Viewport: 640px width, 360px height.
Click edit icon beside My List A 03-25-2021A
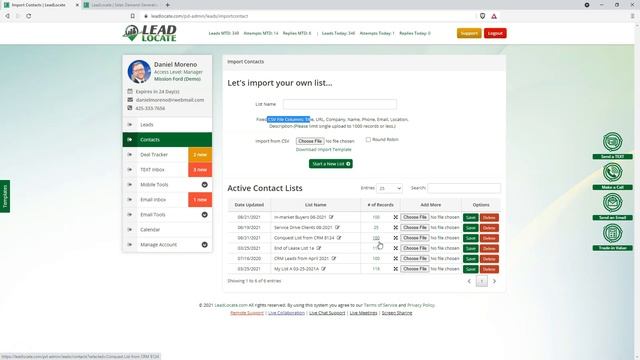(324, 269)
